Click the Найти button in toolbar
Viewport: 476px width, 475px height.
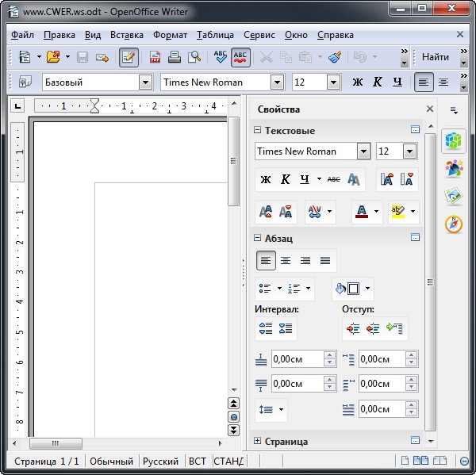coord(435,57)
